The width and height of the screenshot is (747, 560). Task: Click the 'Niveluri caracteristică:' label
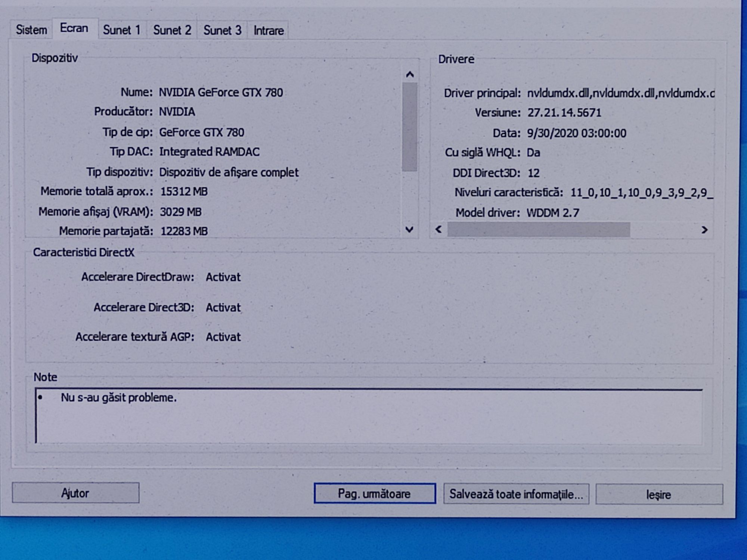(508, 193)
